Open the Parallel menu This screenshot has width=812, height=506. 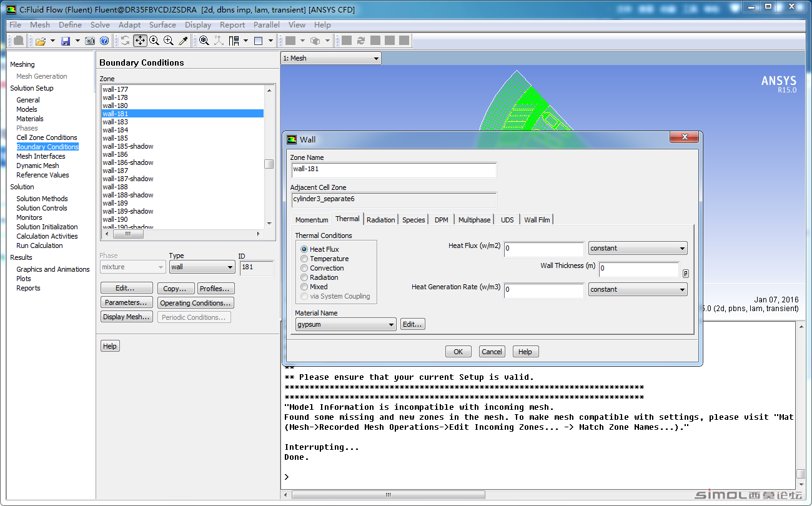click(267, 25)
